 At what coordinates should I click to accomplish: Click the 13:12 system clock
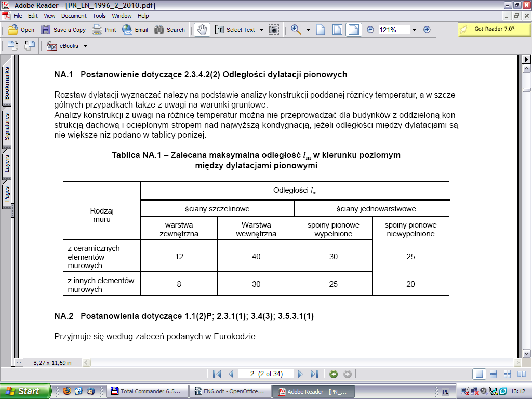click(518, 392)
